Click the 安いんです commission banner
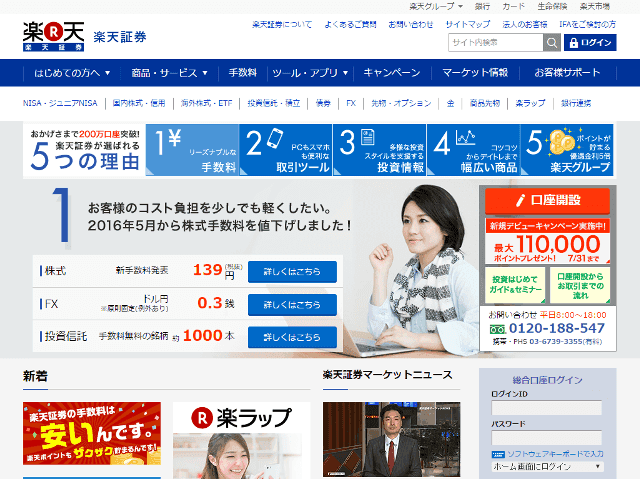The width and height of the screenshot is (640, 480). 92,433
